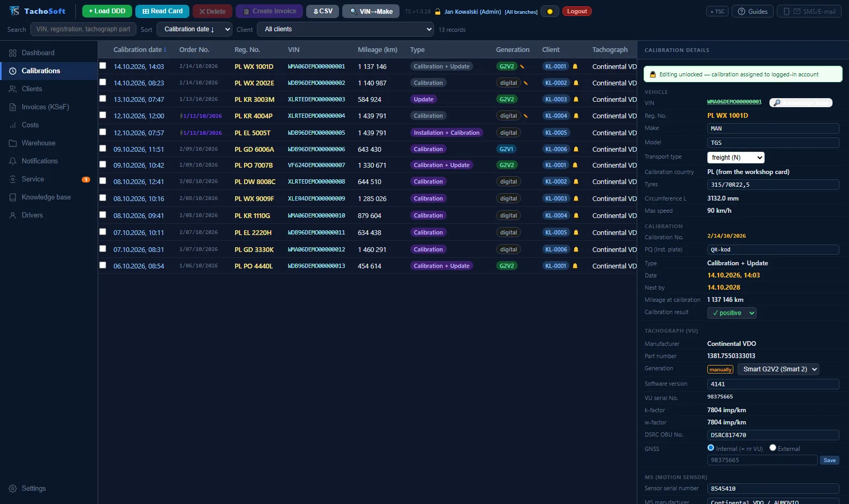Image resolution: width=849 pixels, height=504 pixels.
Task: Click pencil icon in PL WX 2002E row
Action: pos(525,83)
